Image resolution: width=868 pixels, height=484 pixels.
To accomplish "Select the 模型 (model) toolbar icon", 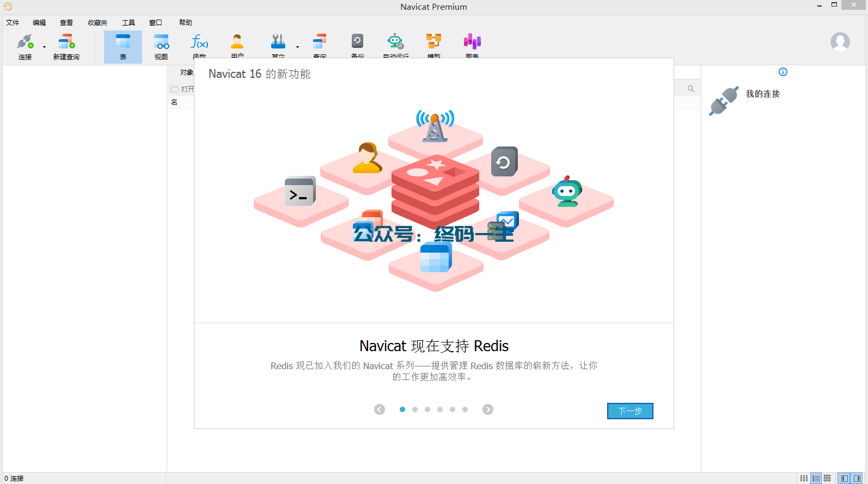I will pyautogui.click(x=434, y=41).
